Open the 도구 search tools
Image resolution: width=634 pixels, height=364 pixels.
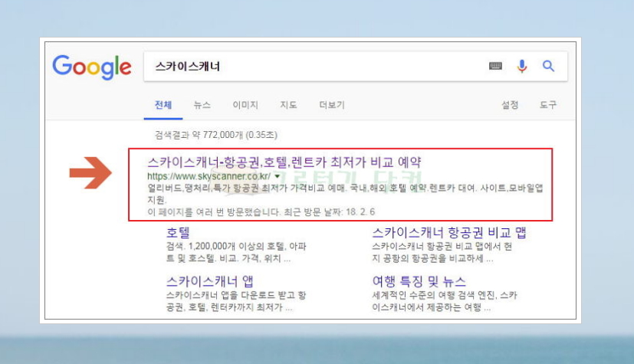[548, 105]
